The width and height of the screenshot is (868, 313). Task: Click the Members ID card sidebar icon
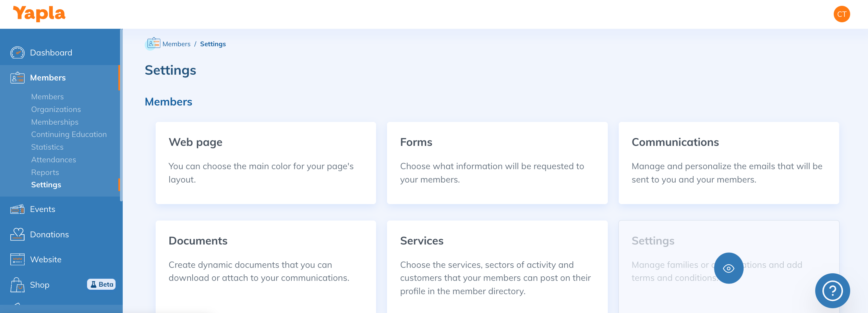tap(17, 78)
